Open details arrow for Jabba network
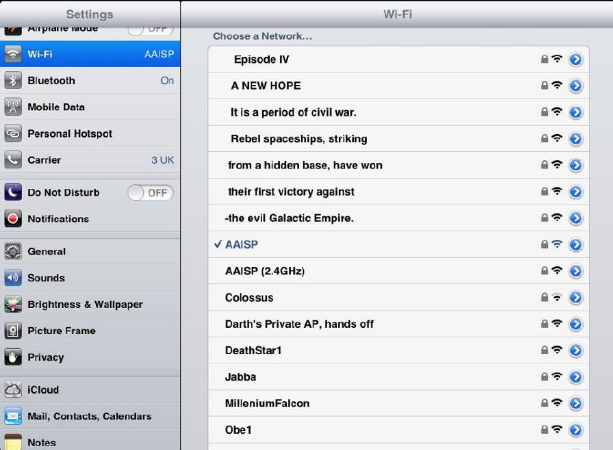Screen dimensions: 613x450 (x=575, y=377)
